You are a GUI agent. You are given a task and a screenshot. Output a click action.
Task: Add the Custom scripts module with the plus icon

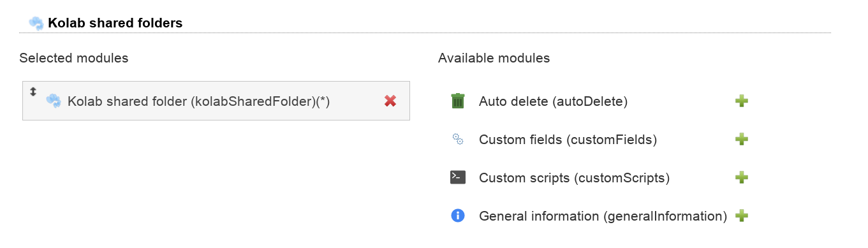pyautogui.click(x=741, y=177)
